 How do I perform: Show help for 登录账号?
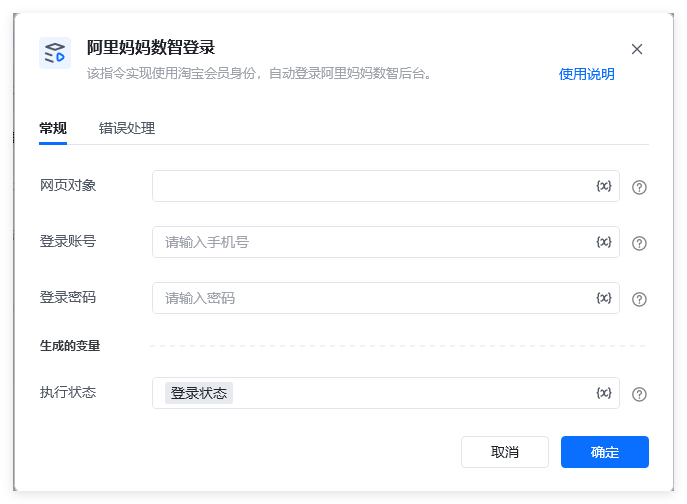tap(639, 243)
